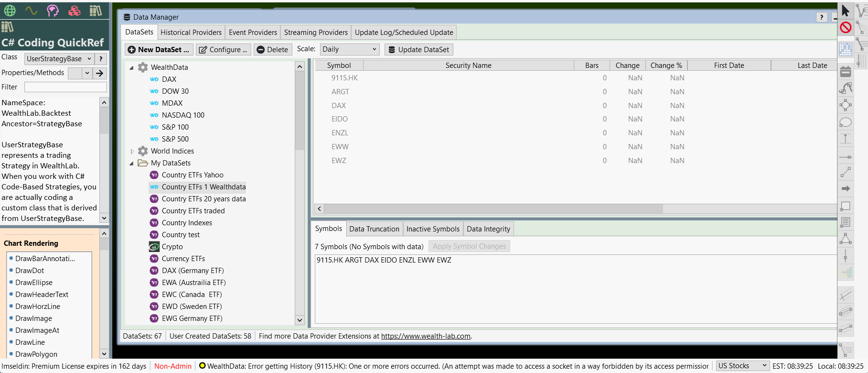Click the green globe icon
868x373 pixels.
tap(10, 11)
